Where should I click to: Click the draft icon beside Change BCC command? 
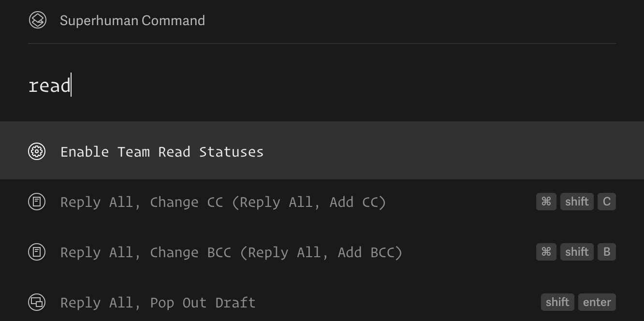[37, 252]
